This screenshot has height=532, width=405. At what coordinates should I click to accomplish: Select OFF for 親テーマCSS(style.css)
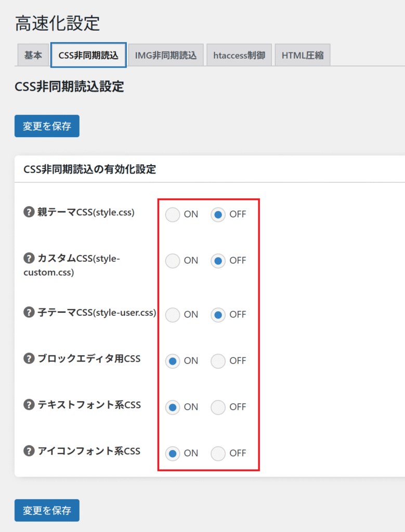click(x=218, y=215)
